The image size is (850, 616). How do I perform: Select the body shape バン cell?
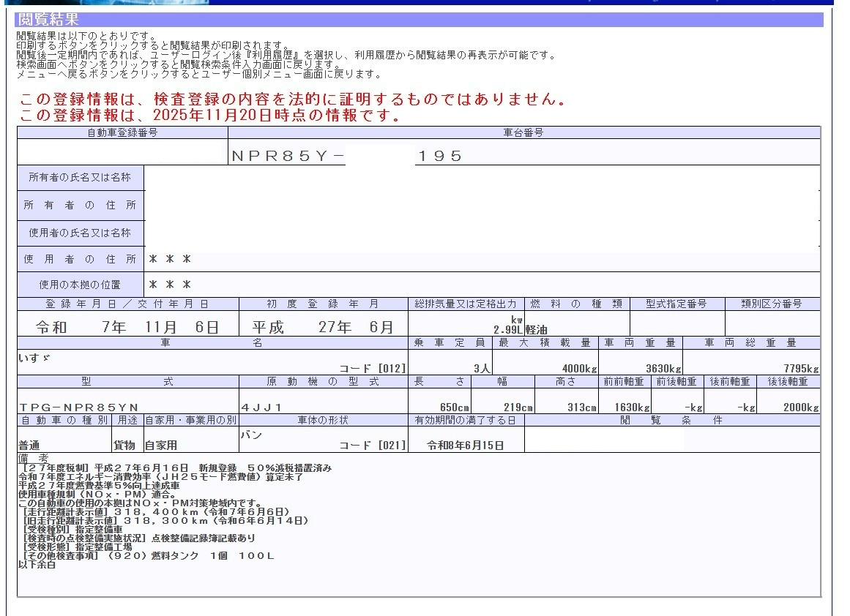[251, 435]
